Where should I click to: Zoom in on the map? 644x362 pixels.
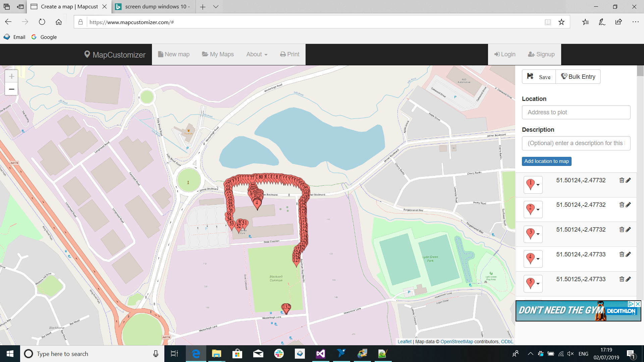click(x=11, y=76)
